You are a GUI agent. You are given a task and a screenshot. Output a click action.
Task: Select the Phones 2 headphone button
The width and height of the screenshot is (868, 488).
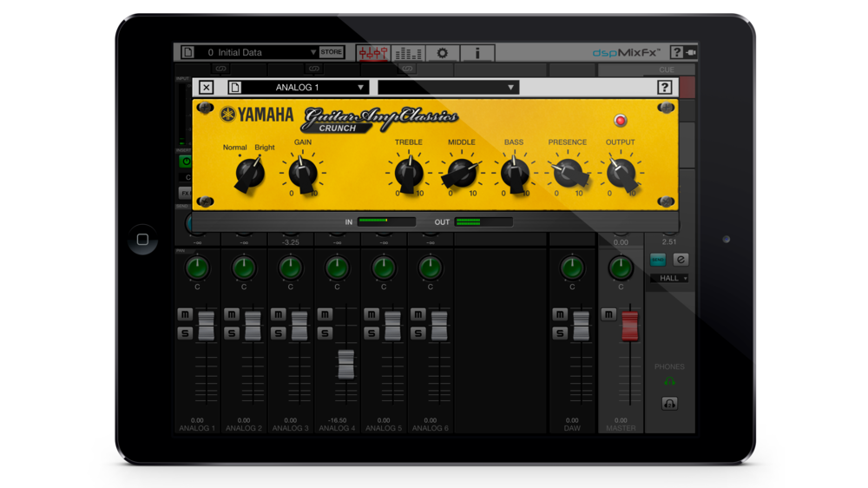(x=669, y=403)
